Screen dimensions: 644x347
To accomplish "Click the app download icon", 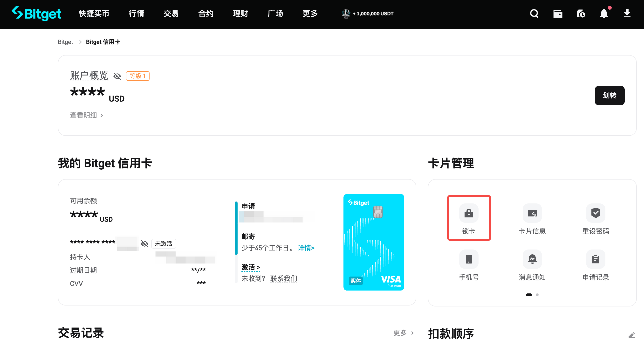I will click(627, 14).
